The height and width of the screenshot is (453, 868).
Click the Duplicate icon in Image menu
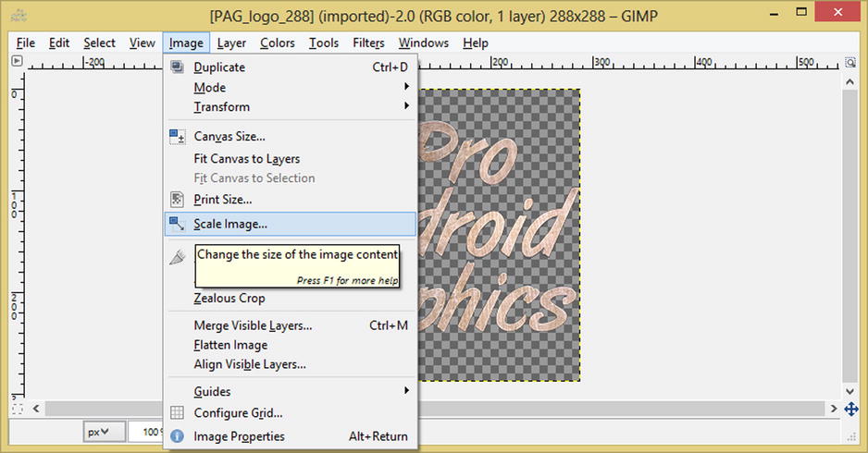(x=177, y=67)
